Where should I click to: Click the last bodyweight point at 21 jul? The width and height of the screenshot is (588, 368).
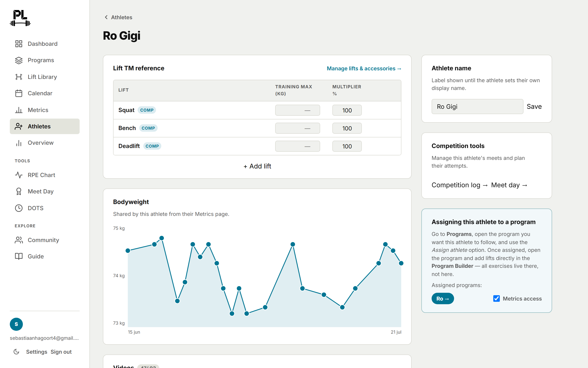(401, 263)
